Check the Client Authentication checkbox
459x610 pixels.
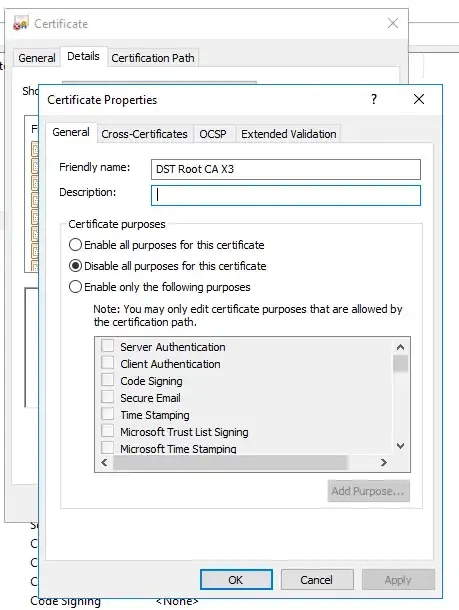(x=107, y=363)
